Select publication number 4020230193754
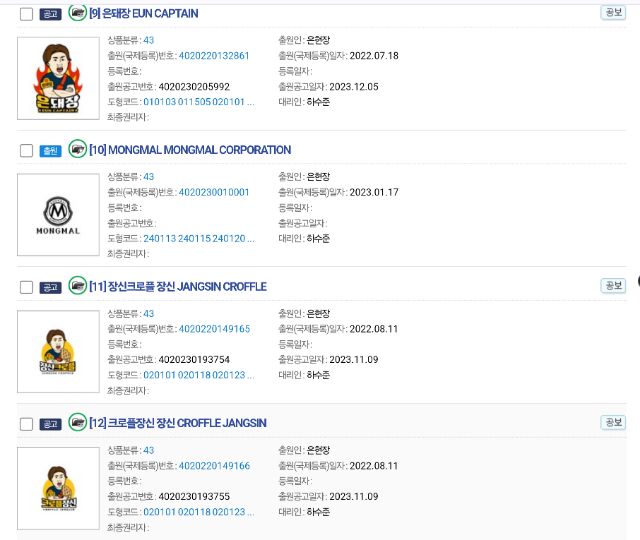The width and height of the screenshot is (640, 540). (194, 360)
